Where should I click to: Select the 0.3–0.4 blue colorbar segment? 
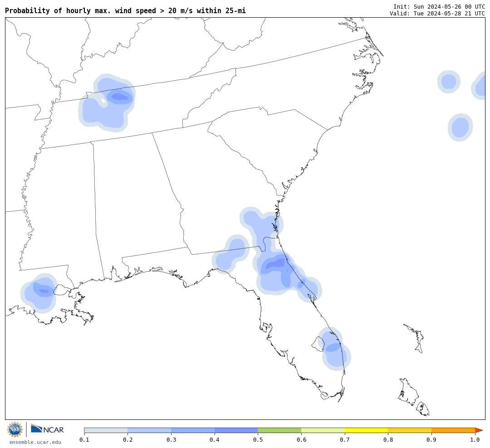pyautogui.click(x=193, y=430)
